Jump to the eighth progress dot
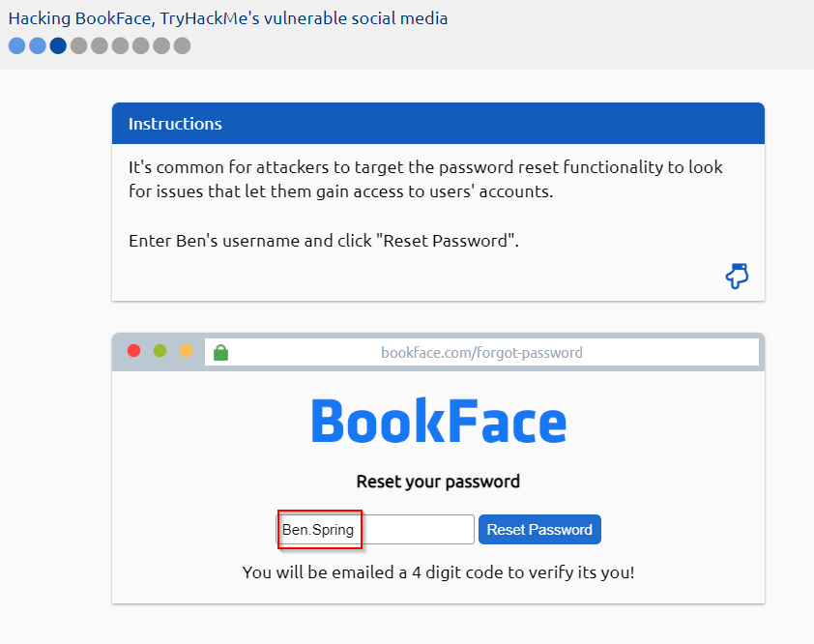 point(161,45)
